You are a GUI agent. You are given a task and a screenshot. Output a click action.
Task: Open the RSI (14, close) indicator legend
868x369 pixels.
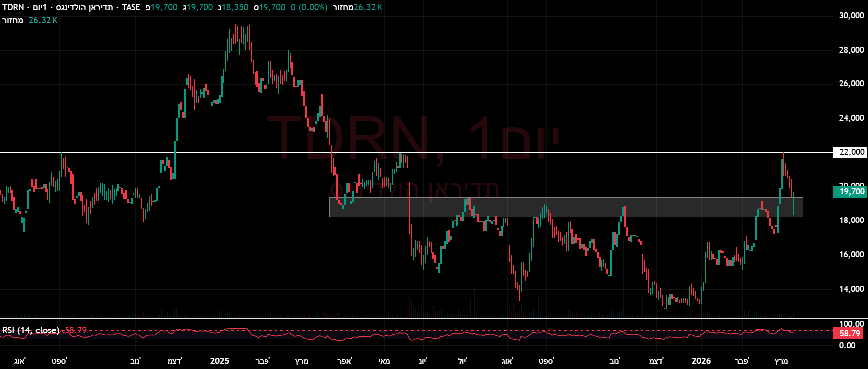(31, 330)
